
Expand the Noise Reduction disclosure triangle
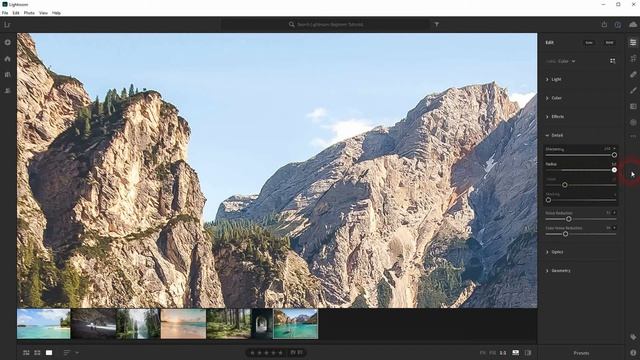tap(614, 213)
